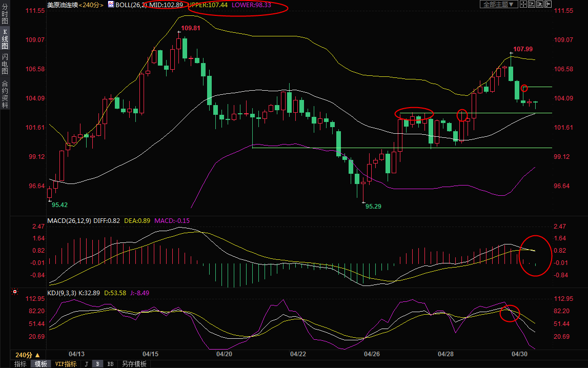Click the jump-to-start chart icon
The height and width of the screenshot is (368, 588).
[531, 4]
